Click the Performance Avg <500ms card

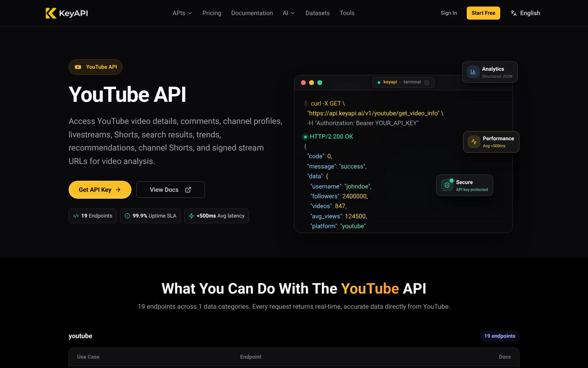click(x=491, y=142)
